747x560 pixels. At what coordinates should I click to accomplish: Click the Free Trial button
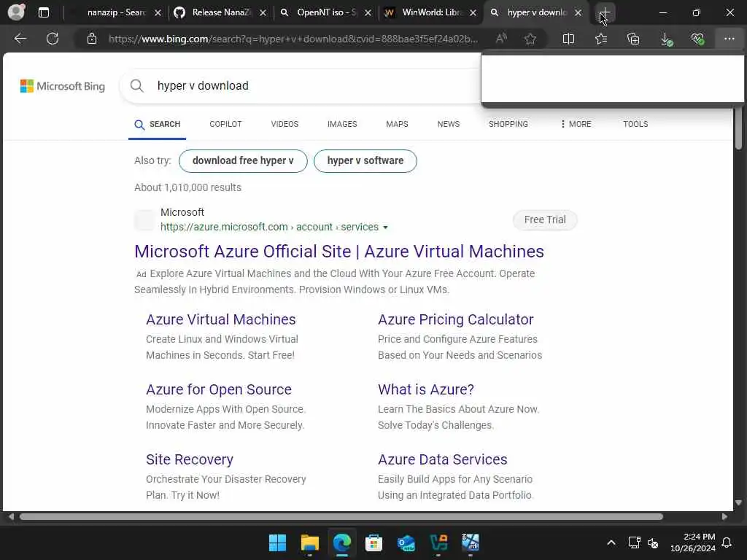(545, 220)
